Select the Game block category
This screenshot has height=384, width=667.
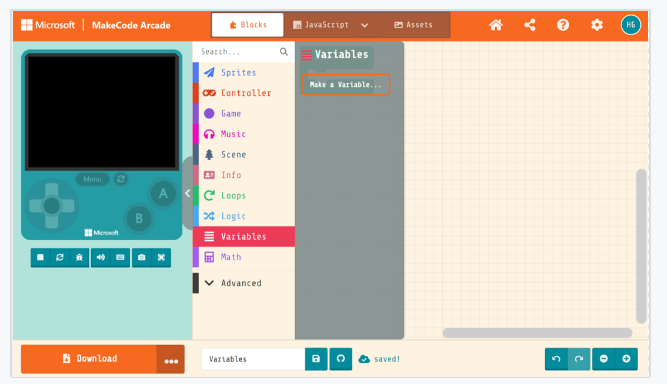(x=244, y=114)
